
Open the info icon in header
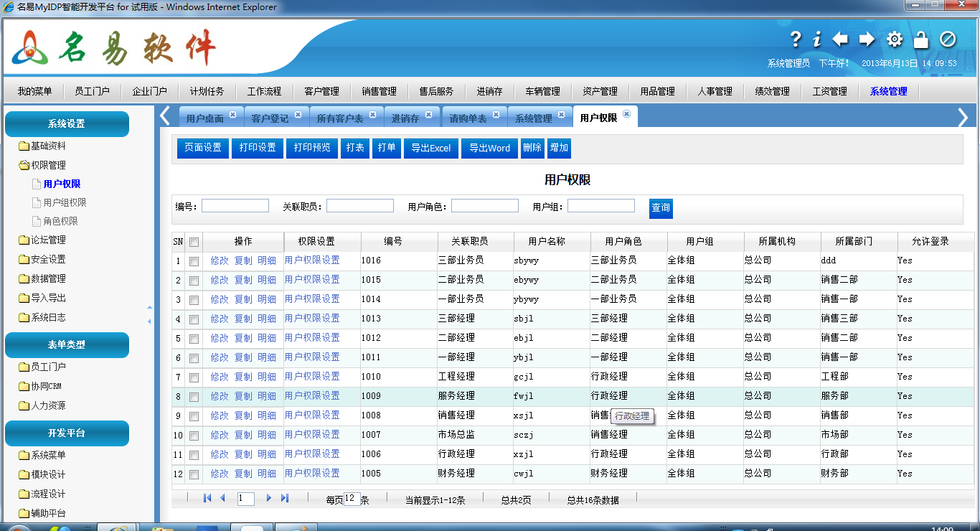[816, 39]
